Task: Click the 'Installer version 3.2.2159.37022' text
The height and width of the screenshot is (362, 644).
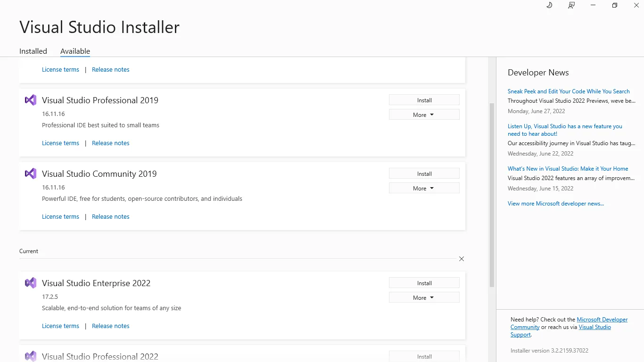Action: [x=549, y=351]
